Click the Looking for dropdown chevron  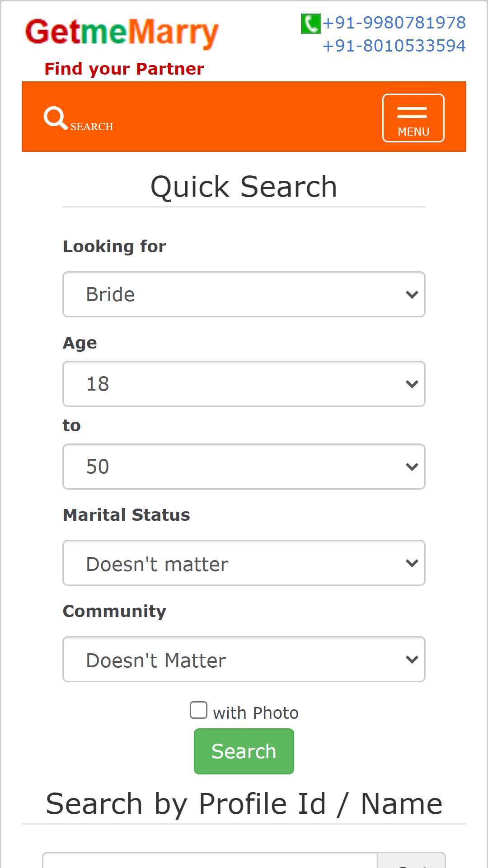click(x=412, y=295)
